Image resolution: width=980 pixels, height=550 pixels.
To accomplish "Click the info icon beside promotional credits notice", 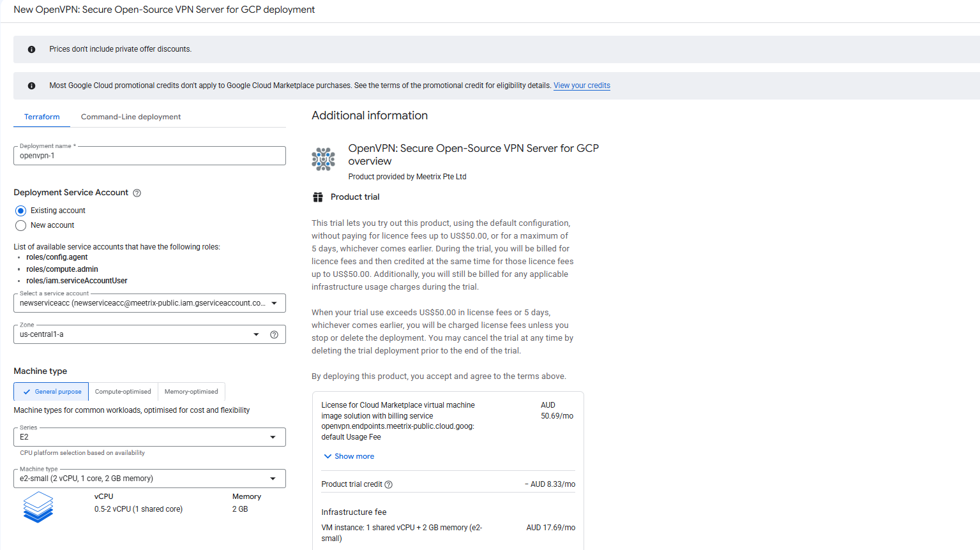I will click(x=31, y=85).
